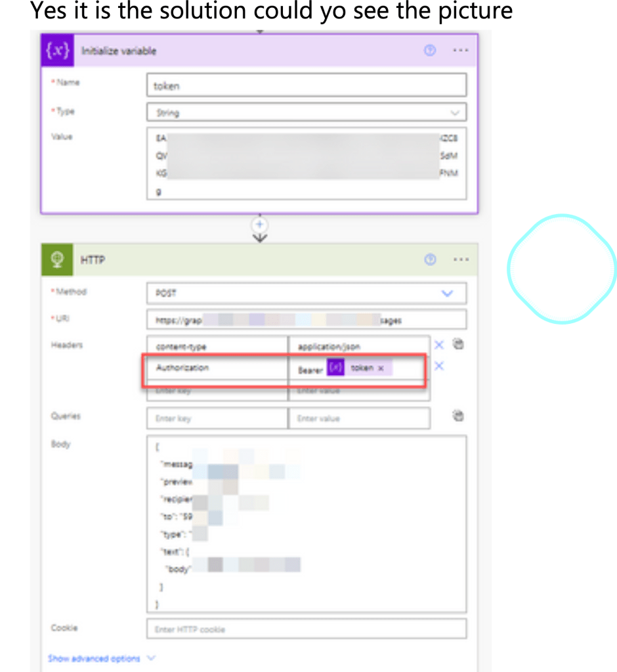Delete the content-type header row

click(x=439, y=345)
